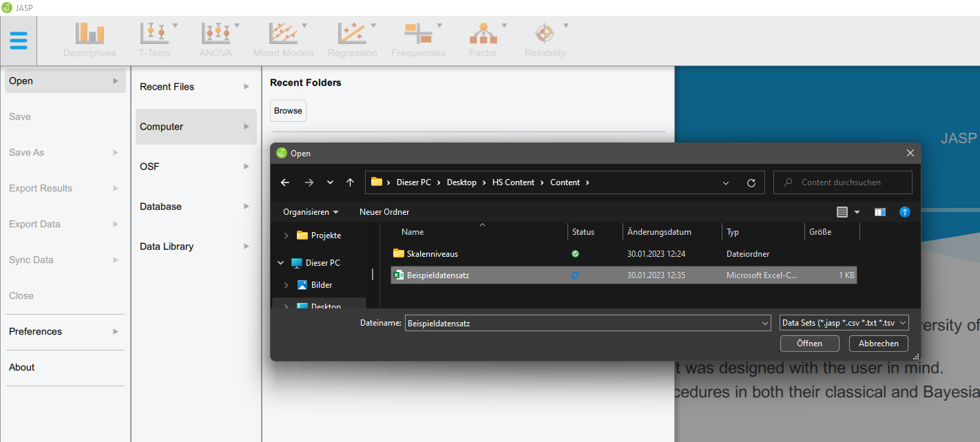Open the Organisieren dropdown menu

pos(311,212)
